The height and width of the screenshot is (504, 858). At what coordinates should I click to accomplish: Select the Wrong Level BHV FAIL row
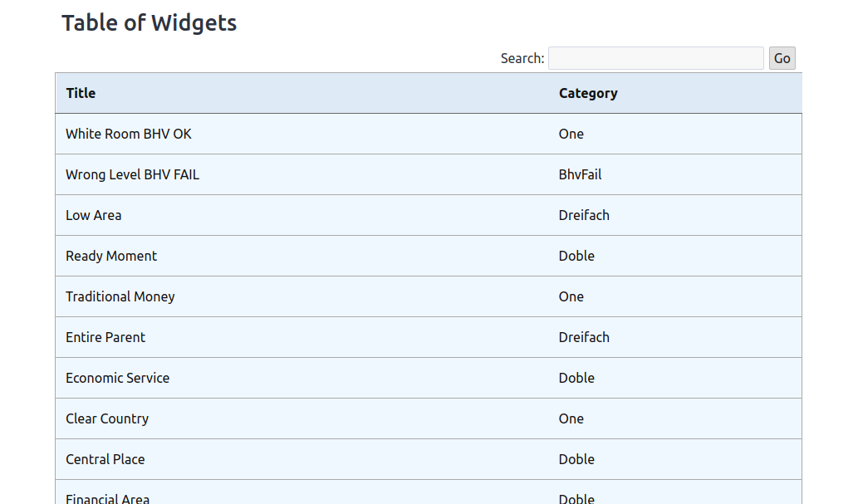(132, 174)
